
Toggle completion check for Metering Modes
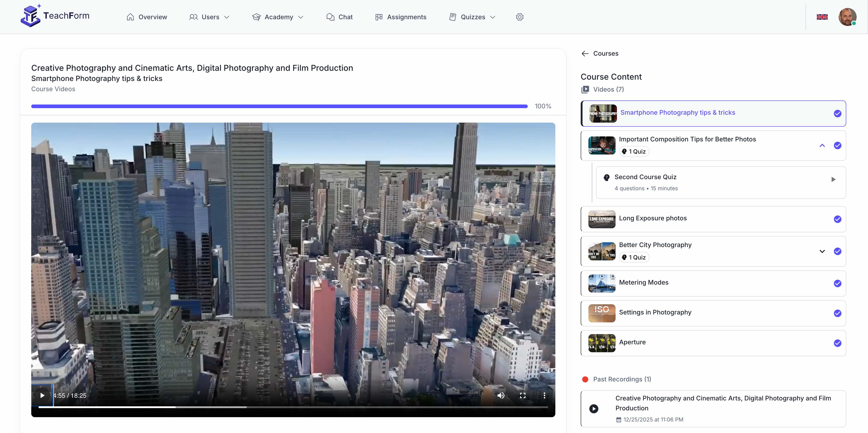click(x=837, y=283)
